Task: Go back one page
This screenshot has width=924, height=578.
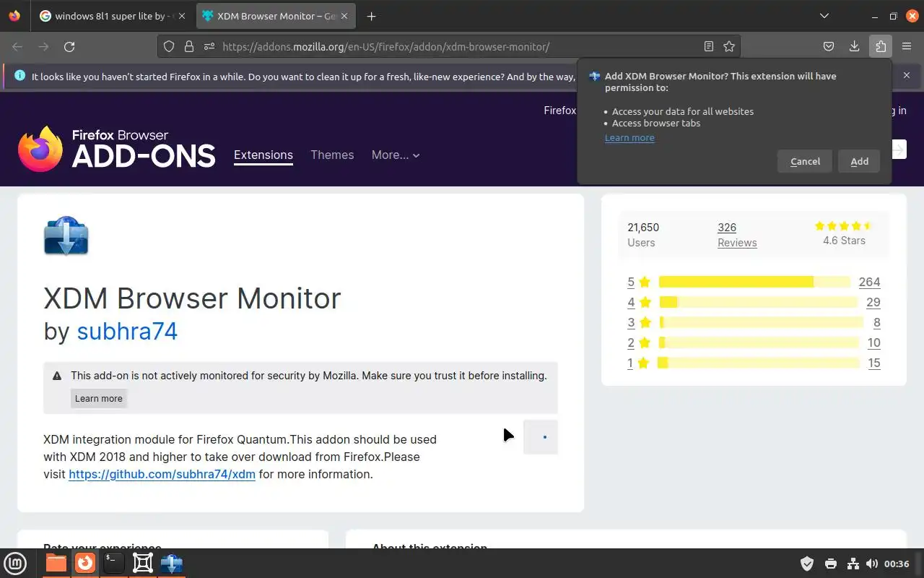Action: 17,46
